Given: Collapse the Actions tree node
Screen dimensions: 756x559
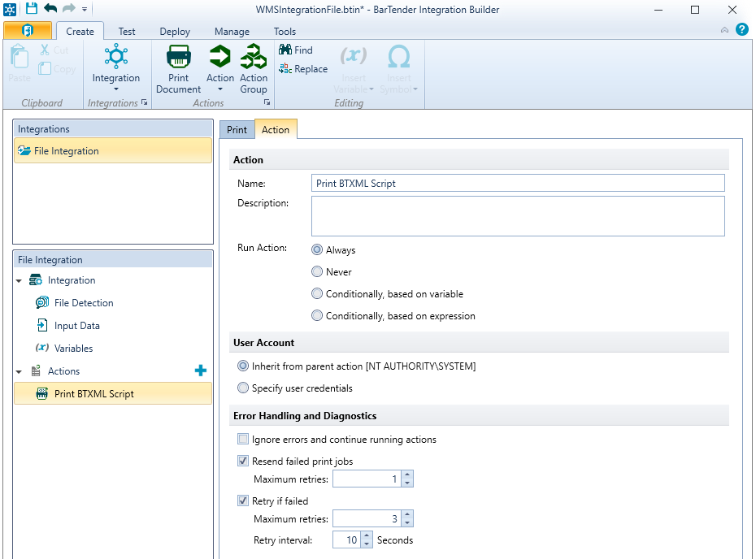Looking at the screenshot, I should [19, 371].
